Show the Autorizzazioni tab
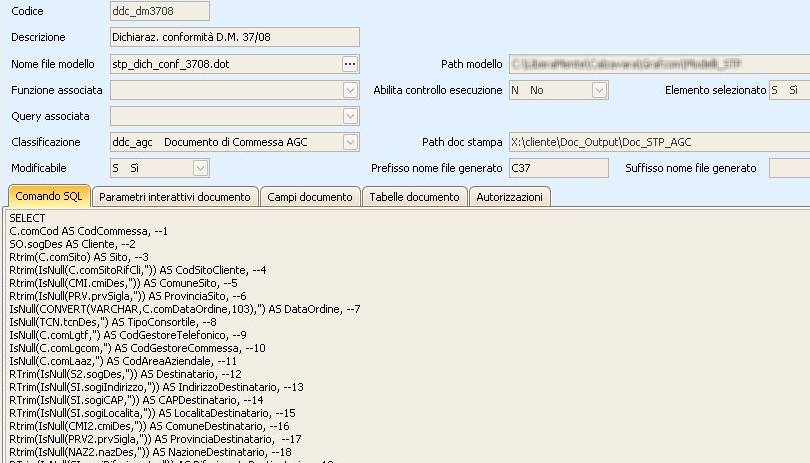The width and height of the screenshot is (810, 463). click(509, 197)
